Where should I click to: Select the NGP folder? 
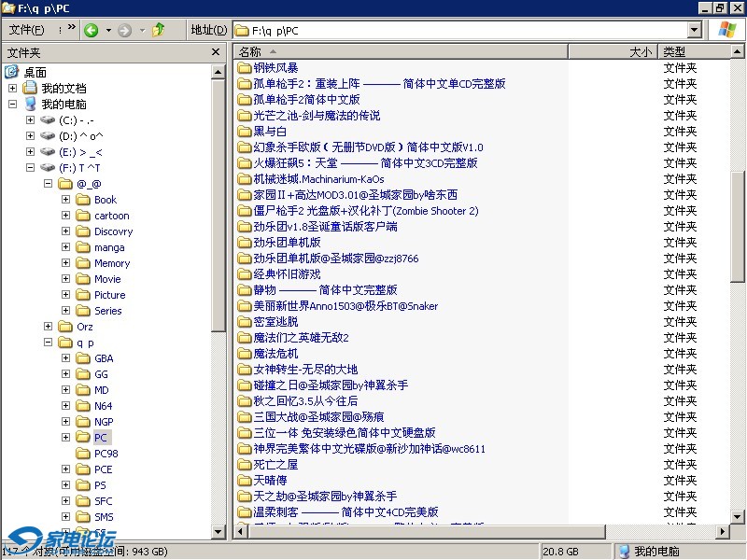coord(104,422)
